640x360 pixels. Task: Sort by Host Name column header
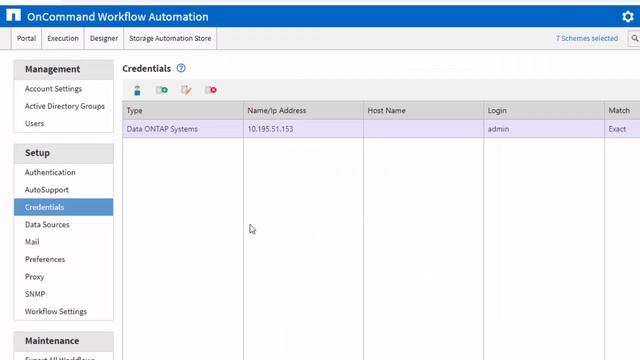pyautogui.click(x=424, y=111)
